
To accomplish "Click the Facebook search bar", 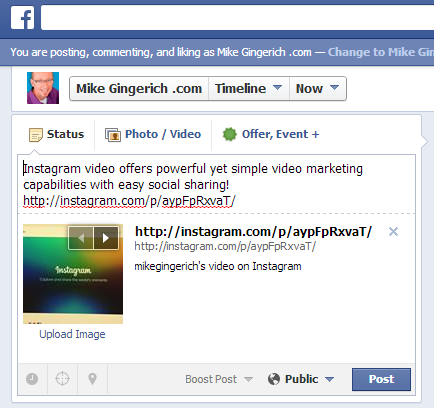I will click(x=237, y=17).
